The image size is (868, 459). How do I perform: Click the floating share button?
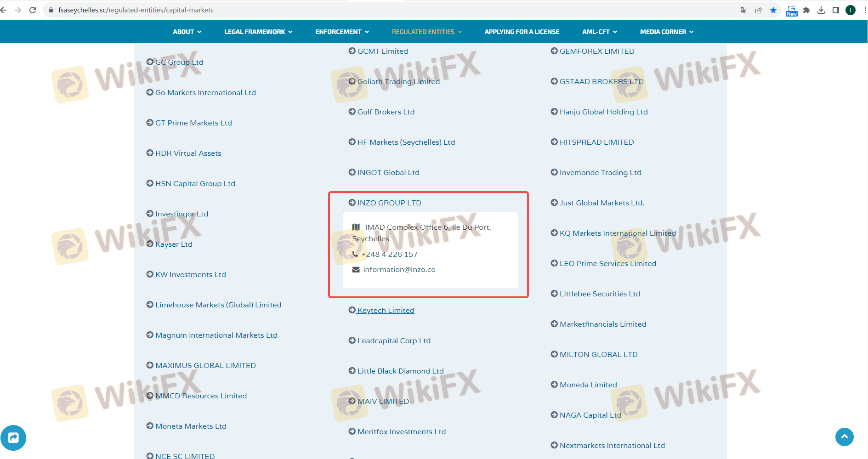[13, 438]
